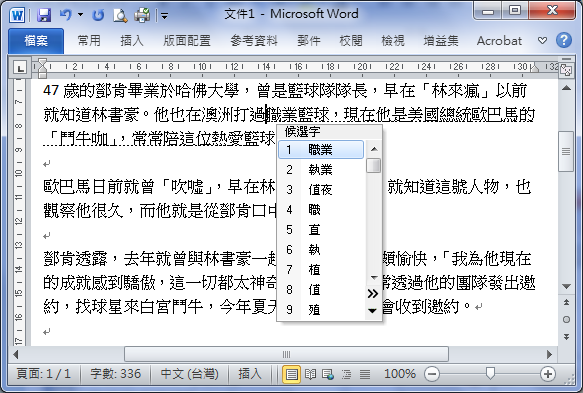Screen dimensions: 583x393
Task: Switch to Draft view
Action: click(x=364, y=374)
